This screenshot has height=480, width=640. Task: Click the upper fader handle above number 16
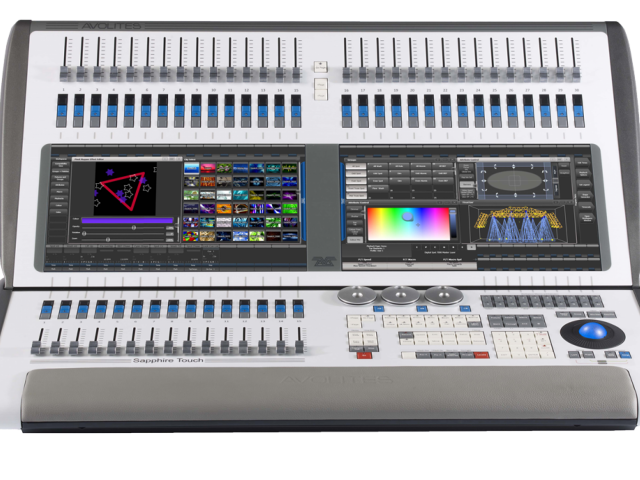pyautogui.click(x=347, y=73)
